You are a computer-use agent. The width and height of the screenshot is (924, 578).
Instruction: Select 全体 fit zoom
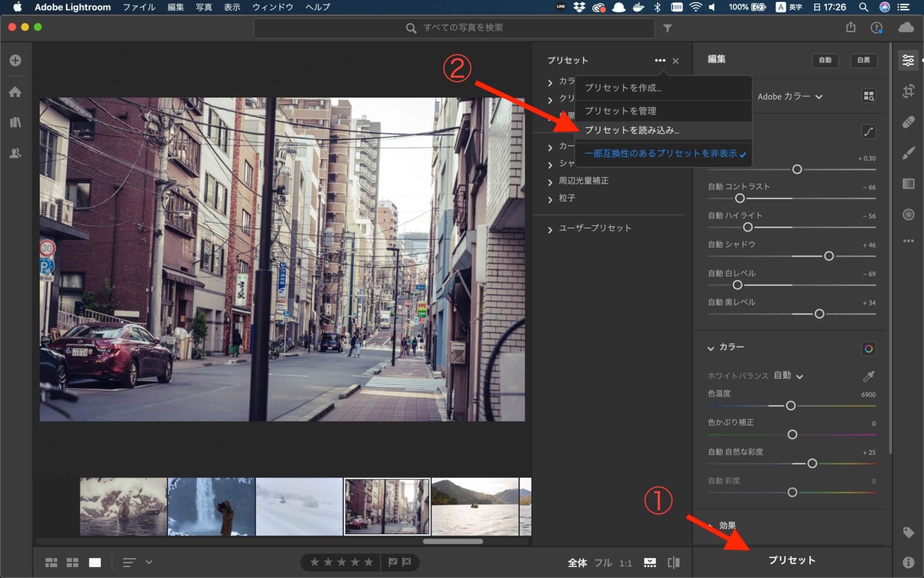(x=577, y=563)
